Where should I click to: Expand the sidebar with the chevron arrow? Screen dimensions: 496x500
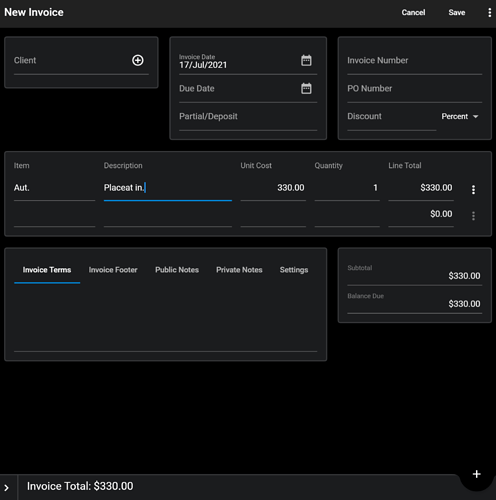click(x=7, y=488)
